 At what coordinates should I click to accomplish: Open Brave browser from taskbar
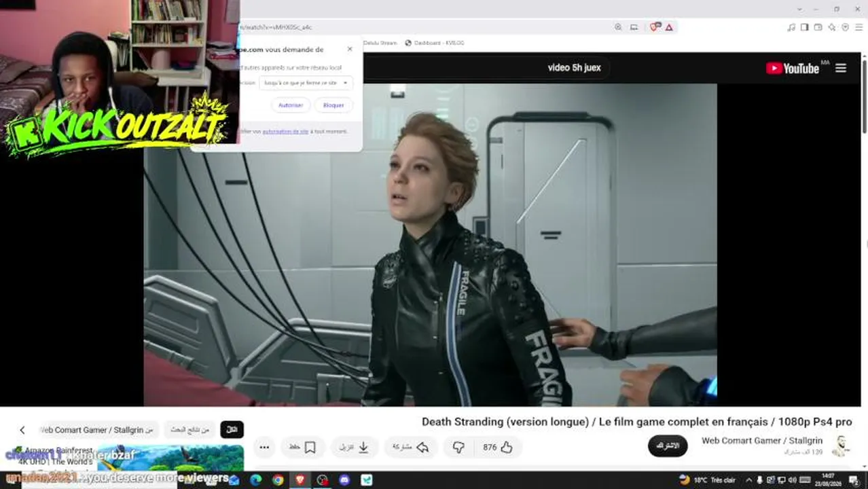coord(300,480)
